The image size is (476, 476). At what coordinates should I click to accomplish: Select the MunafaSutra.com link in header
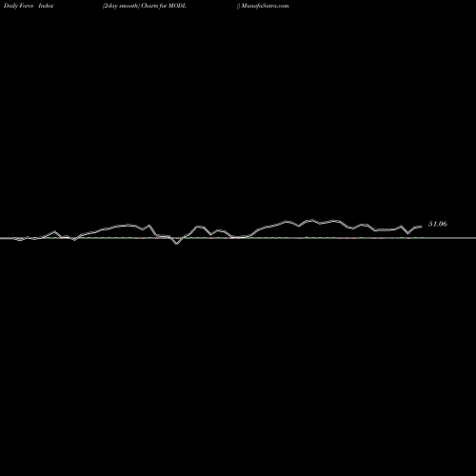[x=265, y=6]
